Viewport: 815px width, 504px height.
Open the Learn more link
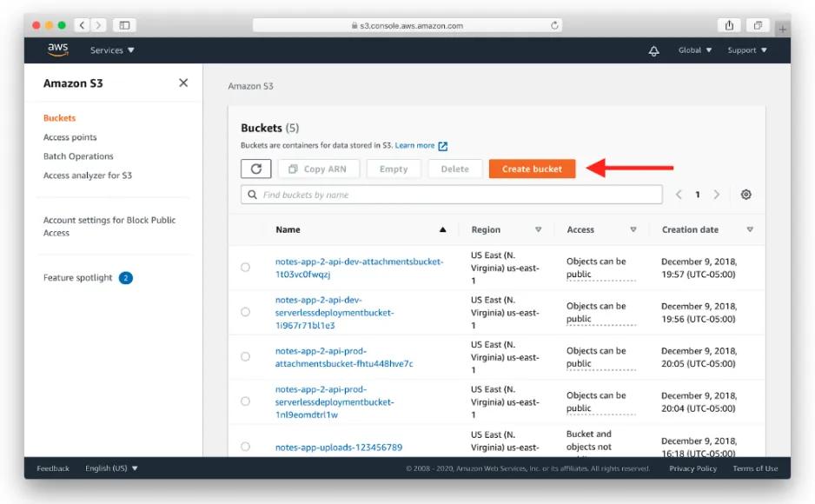pyautogui.click(x=414, y=145)
